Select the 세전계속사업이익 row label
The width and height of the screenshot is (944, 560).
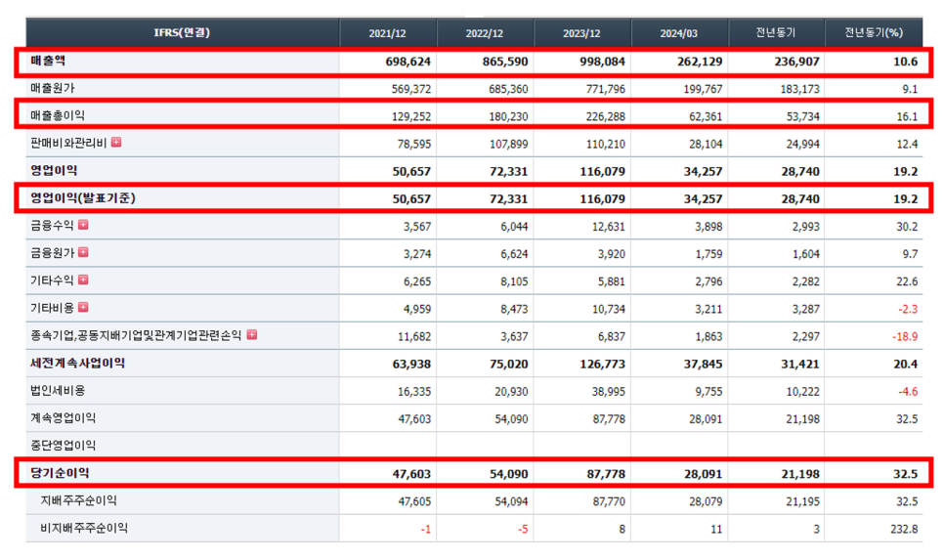pos(77,364)
